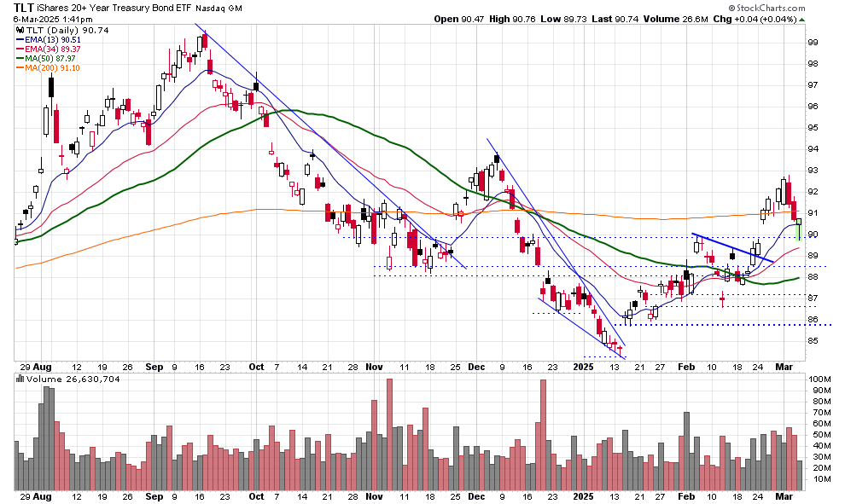Click the TLT (Daily) 90.74 legend entry

[x=67, y=31]
